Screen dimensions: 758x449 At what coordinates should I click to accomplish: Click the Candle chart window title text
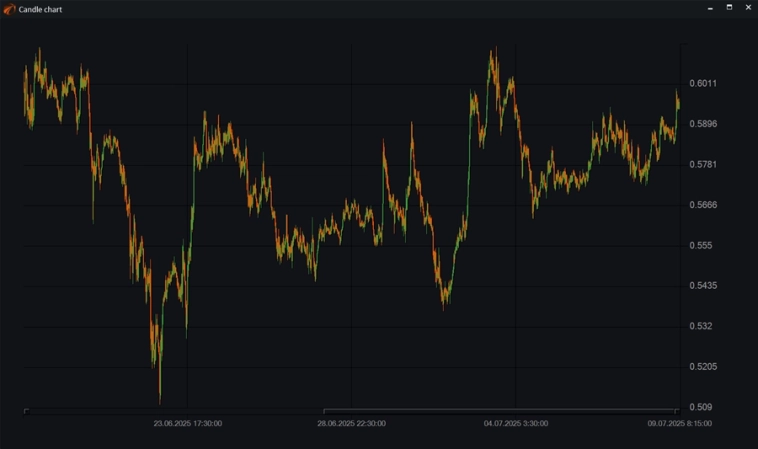pos(40,8)
